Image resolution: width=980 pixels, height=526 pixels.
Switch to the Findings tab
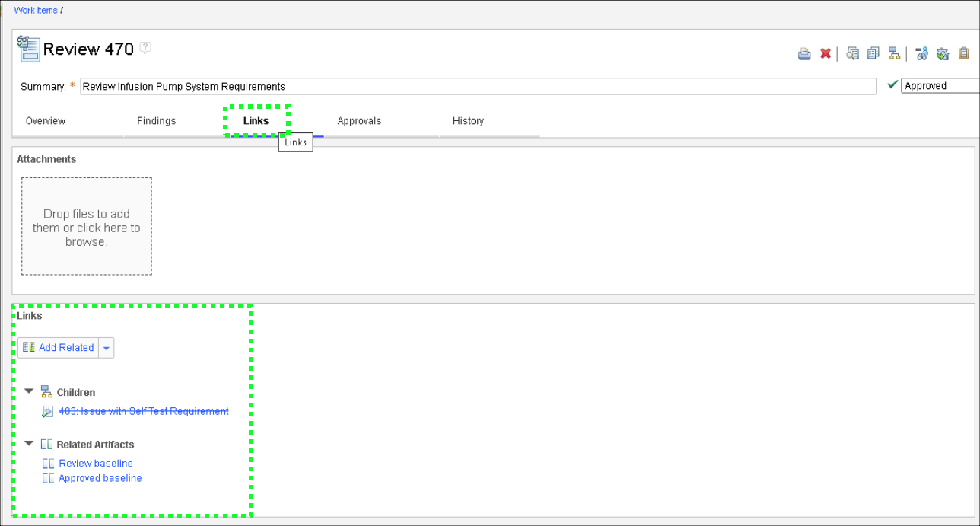156,121
